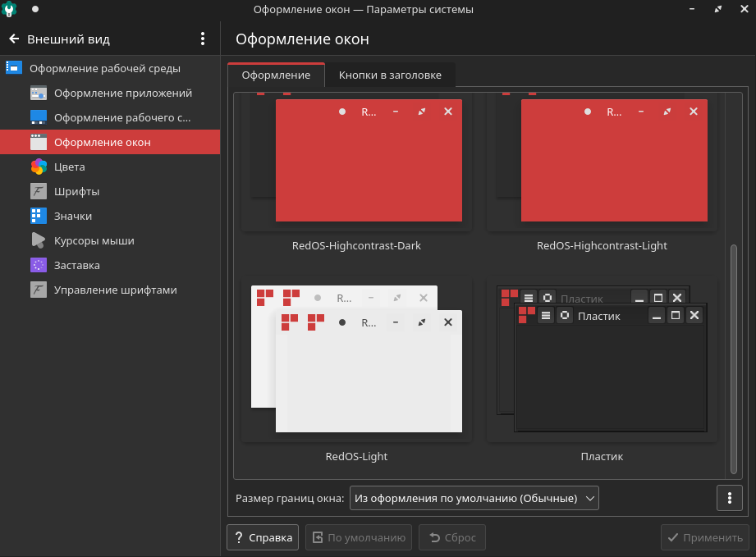Switch to the Оформление tab
The image size is (756, 557).
276,75
